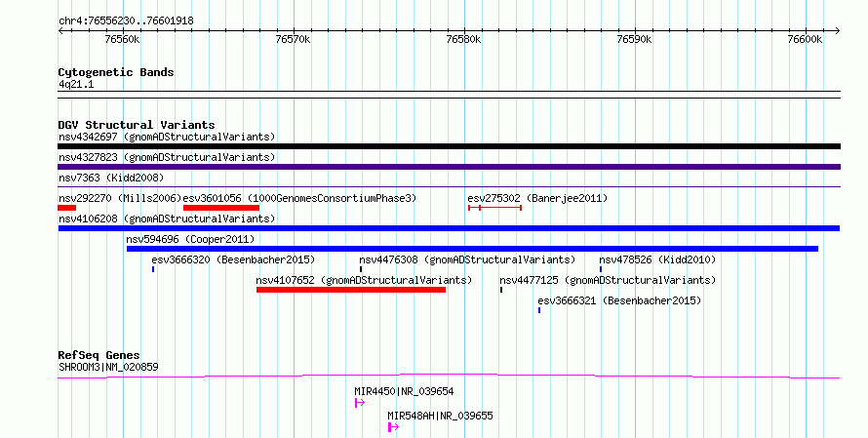
Task: Open the esv3601056 1000GenomesConsortiumPhase3 label
Action: (x=300, y=198)
